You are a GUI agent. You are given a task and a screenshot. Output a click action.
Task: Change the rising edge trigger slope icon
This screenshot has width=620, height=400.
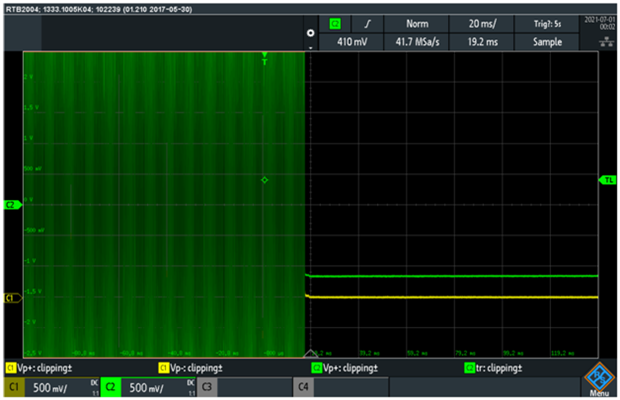coord(367,24)
